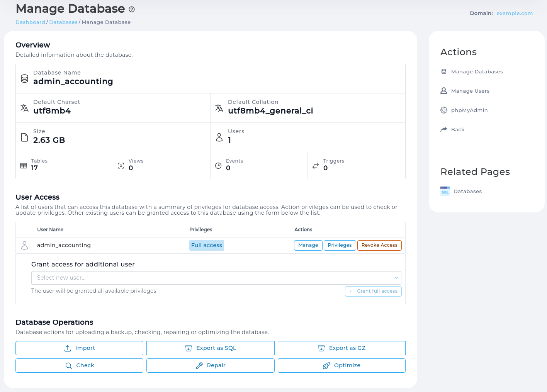Click the Grant full access button
This screenshot has height=392, width=547.
(373, 291)
